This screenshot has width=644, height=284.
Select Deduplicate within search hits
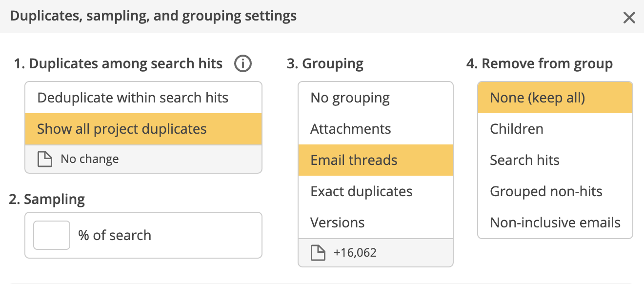132,98
